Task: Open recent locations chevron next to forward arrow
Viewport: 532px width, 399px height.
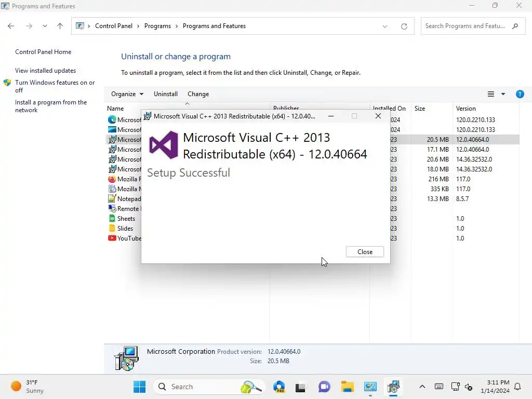Action: (45, 26)
